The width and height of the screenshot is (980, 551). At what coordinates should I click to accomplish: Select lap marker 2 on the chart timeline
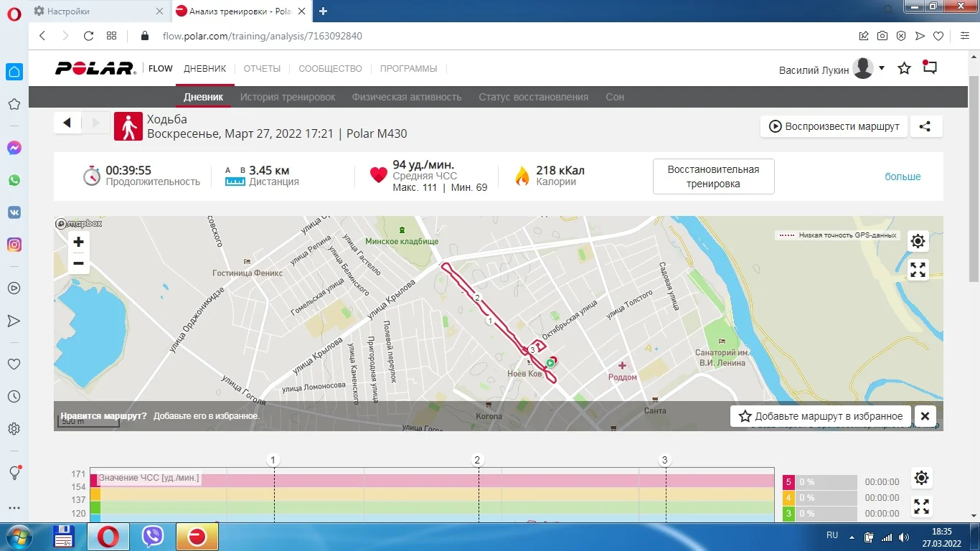(x=477, y=460)
